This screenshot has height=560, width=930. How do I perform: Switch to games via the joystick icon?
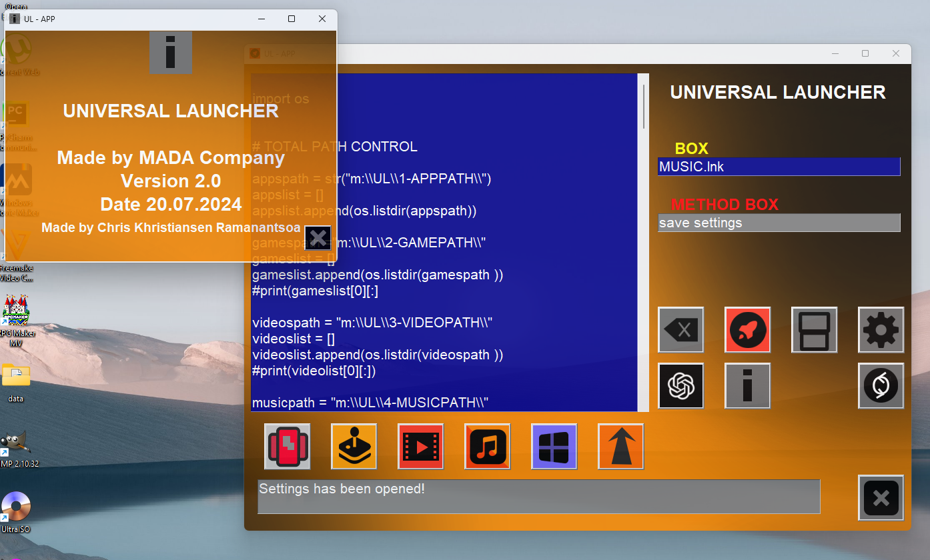[354, 446]
